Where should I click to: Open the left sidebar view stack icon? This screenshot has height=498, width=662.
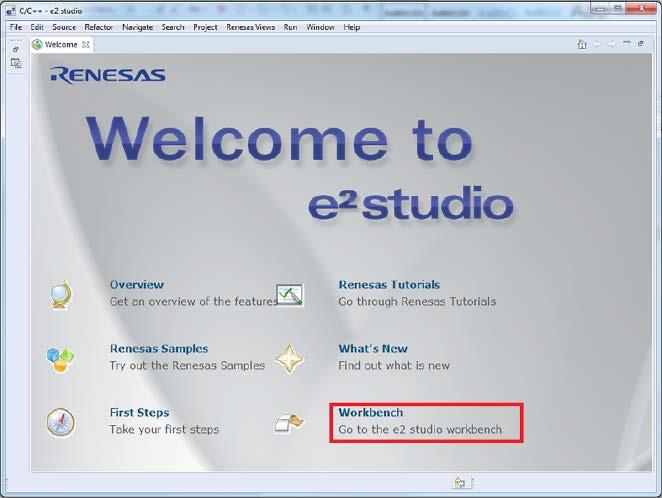click(16, 63)
